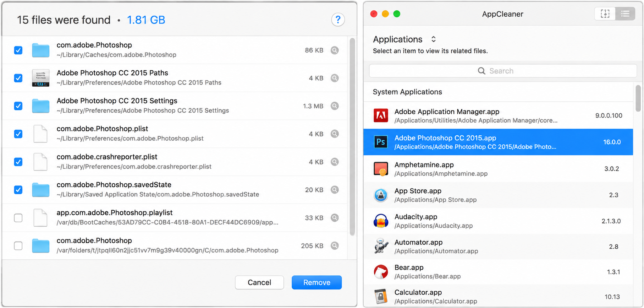
Task: Click Automator robot app icon
Action: (x=381, y=246)
